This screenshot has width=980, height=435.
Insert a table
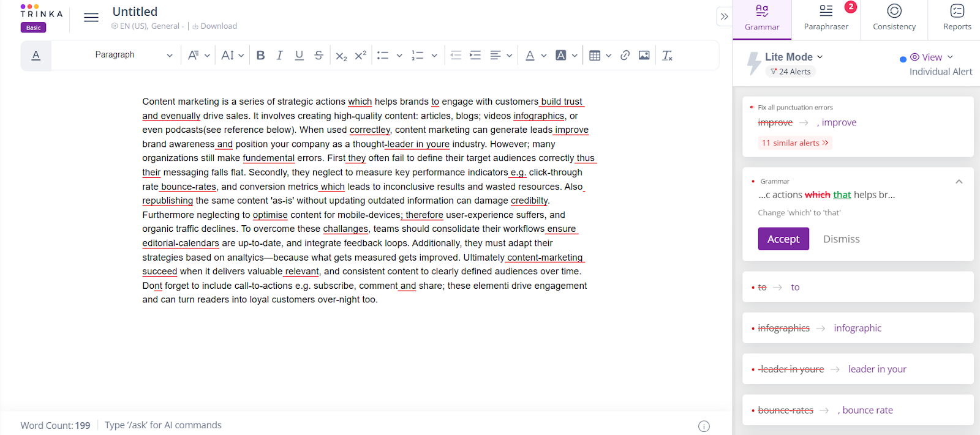(x=595, y=55)
